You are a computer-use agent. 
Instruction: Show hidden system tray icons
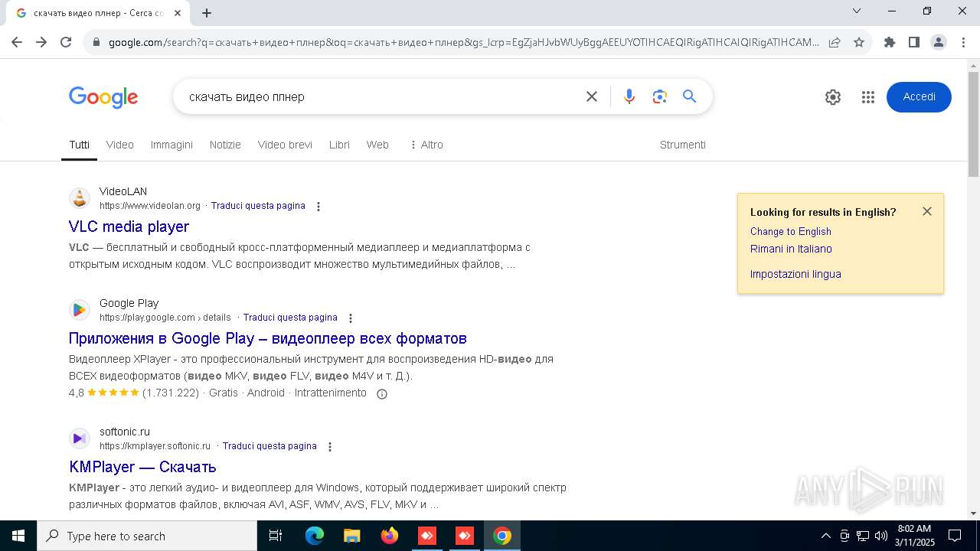pyautogui.click(x=825, y=536)
